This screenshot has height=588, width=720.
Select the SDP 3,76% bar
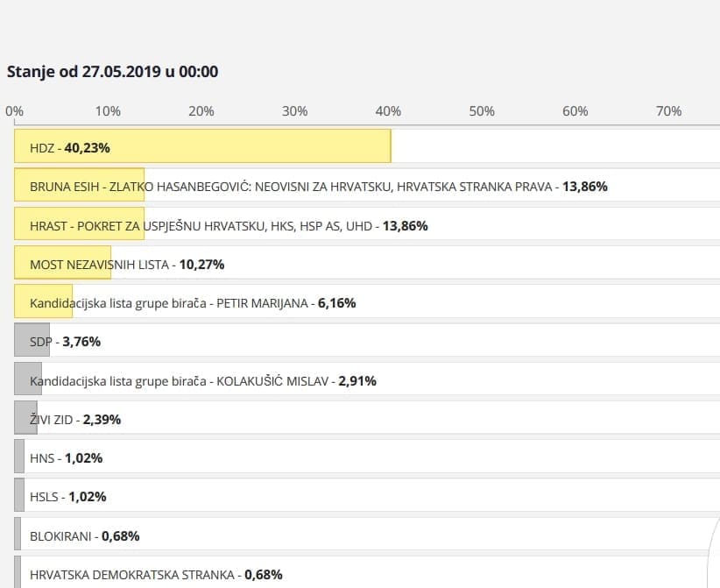32,341
